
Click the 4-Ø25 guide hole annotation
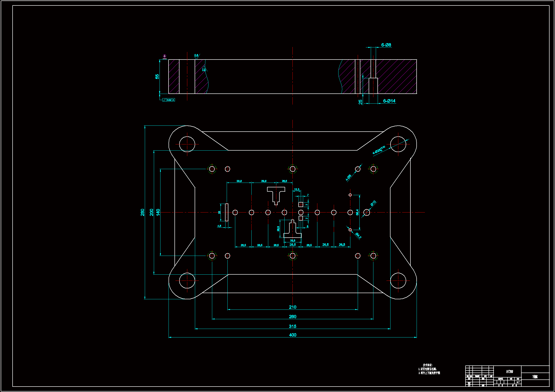tap(379, 150)
